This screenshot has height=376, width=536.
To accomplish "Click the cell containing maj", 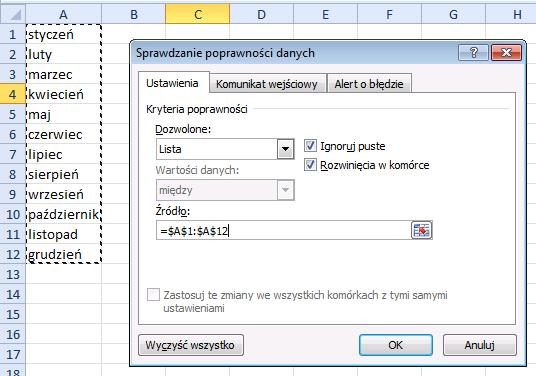I will pyautogui.click(x=64, y=114).
